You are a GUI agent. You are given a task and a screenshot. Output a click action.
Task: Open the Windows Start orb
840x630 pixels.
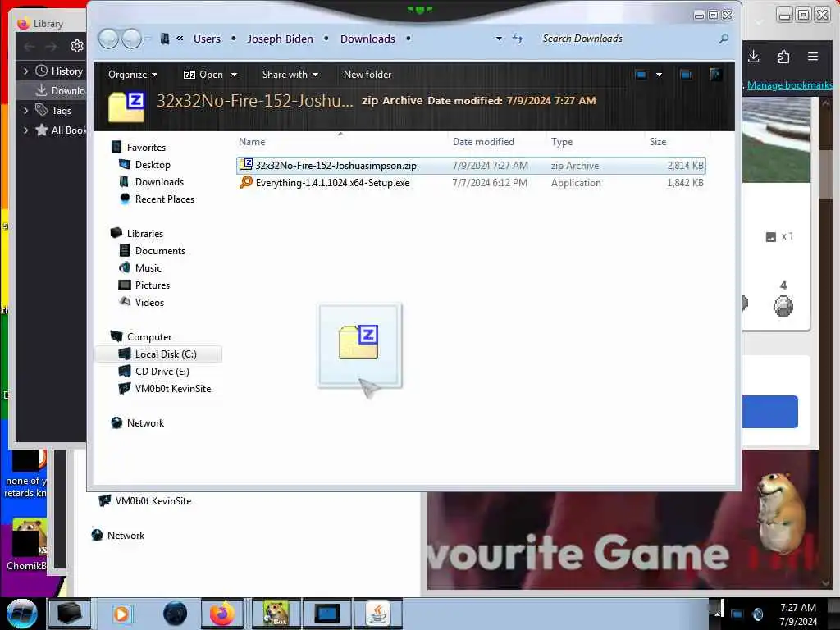point(21,614)
